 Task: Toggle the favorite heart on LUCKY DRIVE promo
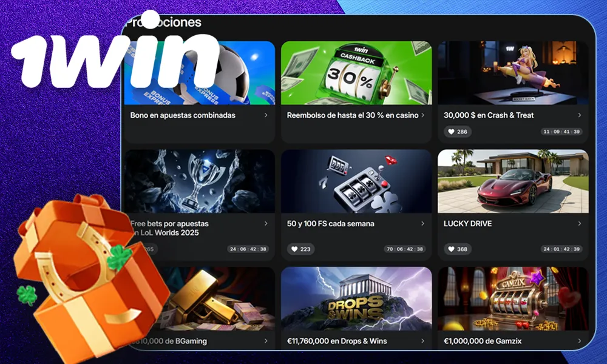click(x=451, y=249)
